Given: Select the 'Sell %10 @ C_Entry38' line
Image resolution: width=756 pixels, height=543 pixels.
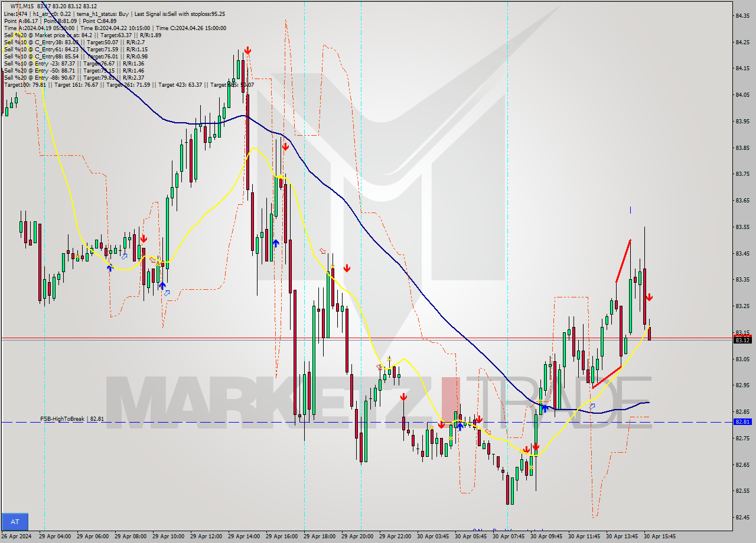Looking at the screenshot, I should pyautogui.click(x=74, y=42).
